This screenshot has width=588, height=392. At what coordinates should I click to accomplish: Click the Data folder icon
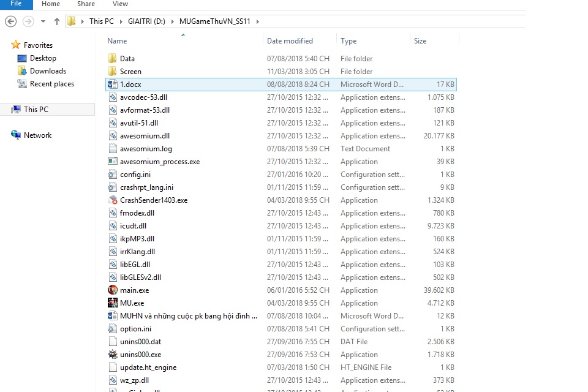113,59
